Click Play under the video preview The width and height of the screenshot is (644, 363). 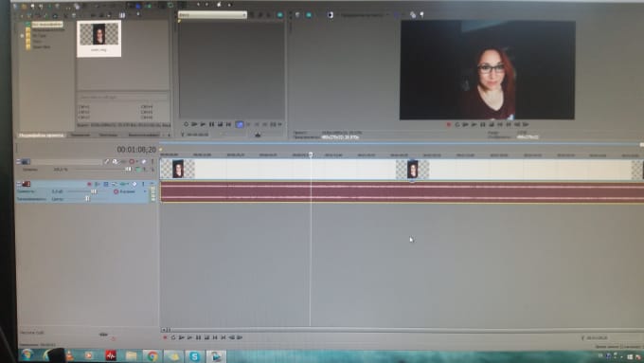(x=474, y=124)
